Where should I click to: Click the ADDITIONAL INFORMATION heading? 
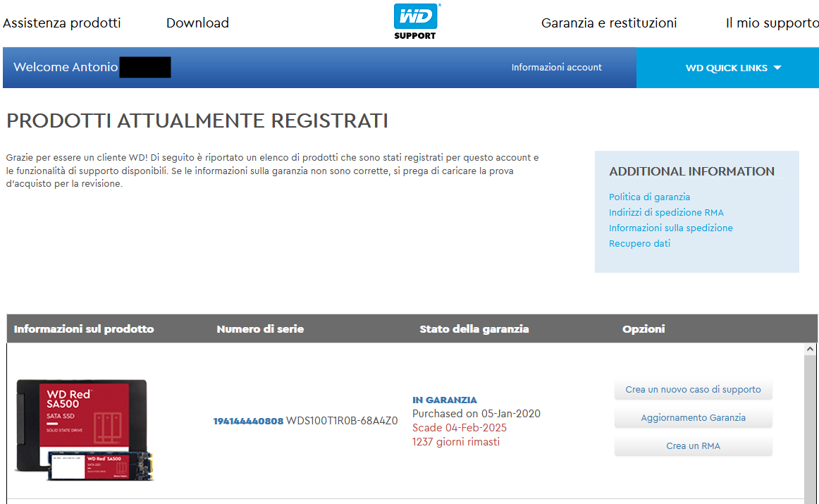click(691, 171)
